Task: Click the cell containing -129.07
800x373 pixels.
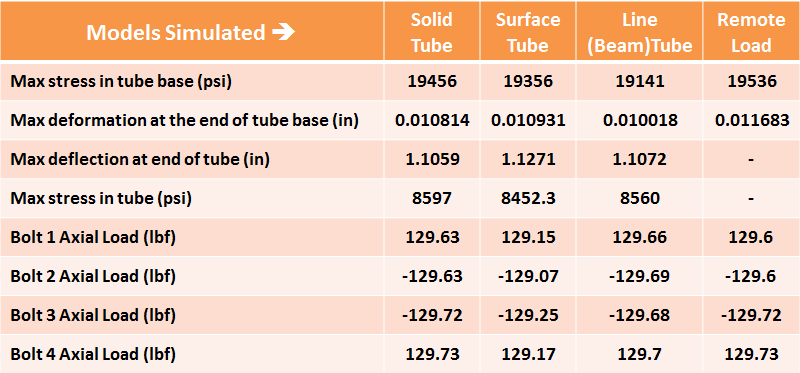Action: click(528, 276)
